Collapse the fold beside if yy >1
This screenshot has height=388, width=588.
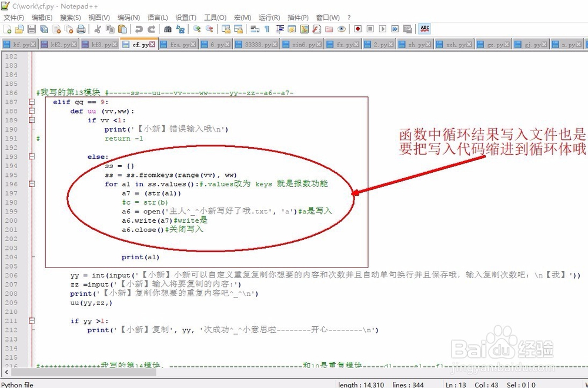[31, 320]
